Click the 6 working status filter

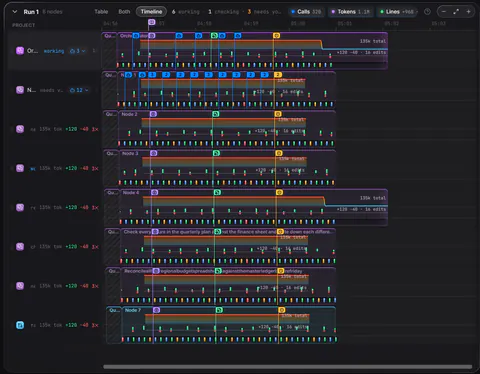186,12
